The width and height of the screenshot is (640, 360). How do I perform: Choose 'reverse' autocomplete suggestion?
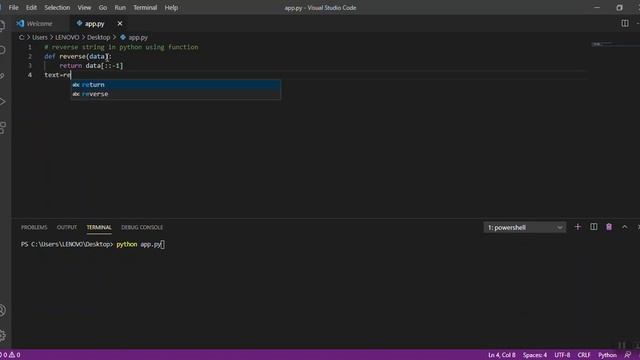tap(176, 94)
